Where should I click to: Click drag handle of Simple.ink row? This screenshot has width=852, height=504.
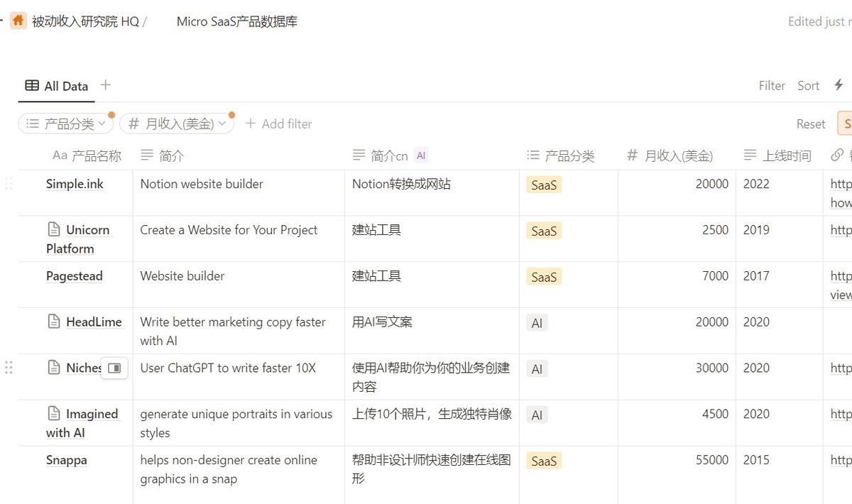(9, 184)
